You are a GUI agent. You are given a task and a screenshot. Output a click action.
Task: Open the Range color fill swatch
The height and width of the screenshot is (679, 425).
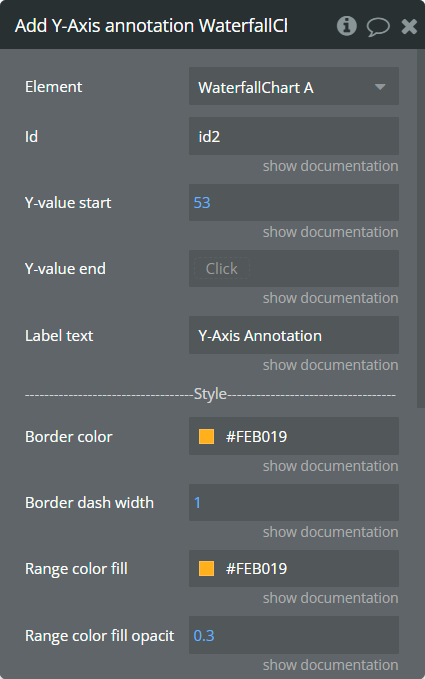[206, 569]
